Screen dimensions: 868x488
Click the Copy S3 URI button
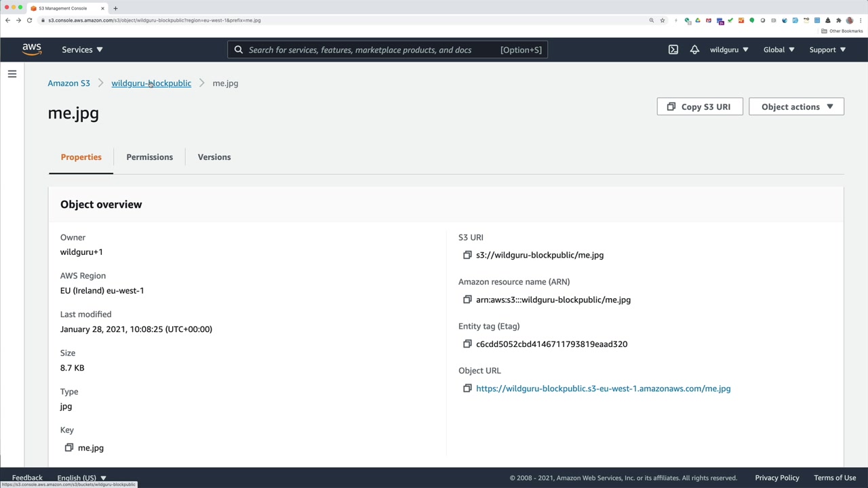click(699, 106)
